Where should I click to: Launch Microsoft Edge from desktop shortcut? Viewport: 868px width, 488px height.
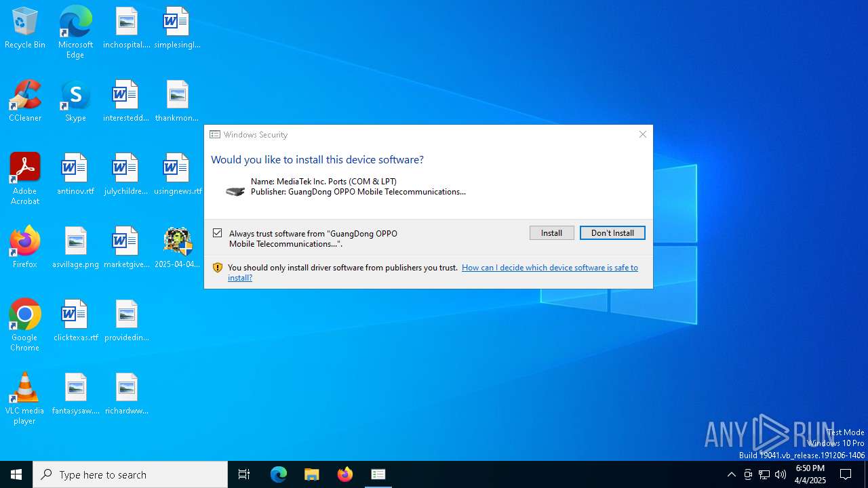[x=75, y=33]
